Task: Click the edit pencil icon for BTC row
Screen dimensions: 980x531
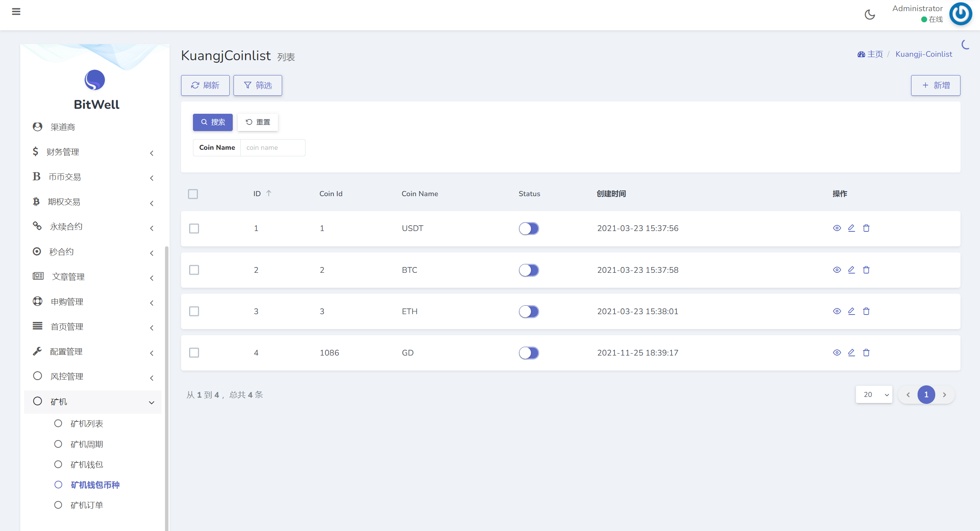Action: (x=851, y=270)
